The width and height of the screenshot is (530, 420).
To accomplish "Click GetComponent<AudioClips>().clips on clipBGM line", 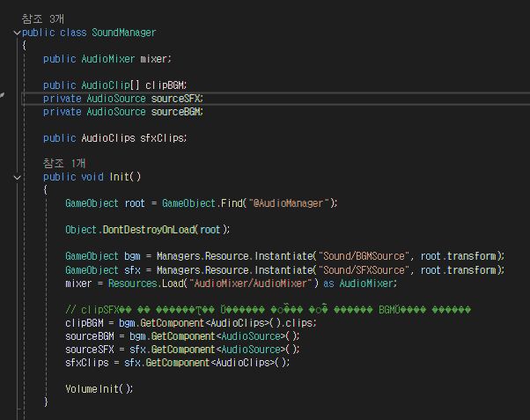I will [x=228, y=323].
